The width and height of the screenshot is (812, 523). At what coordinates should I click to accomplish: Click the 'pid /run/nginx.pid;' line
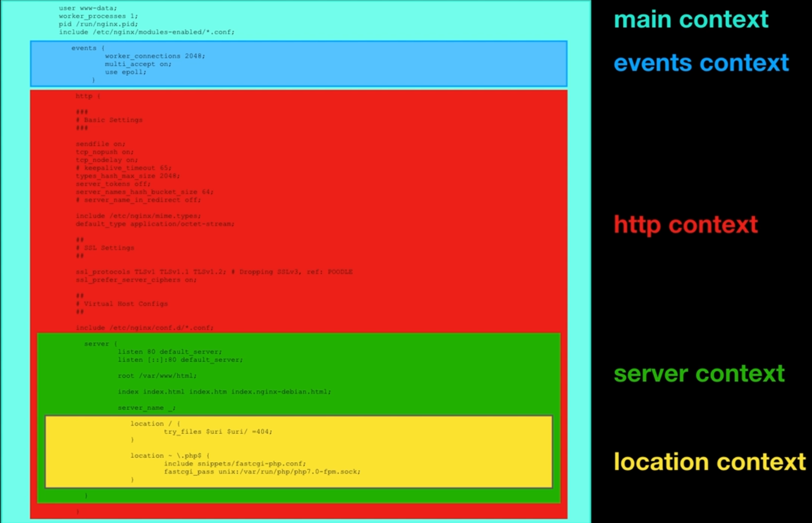pos(98,24)
